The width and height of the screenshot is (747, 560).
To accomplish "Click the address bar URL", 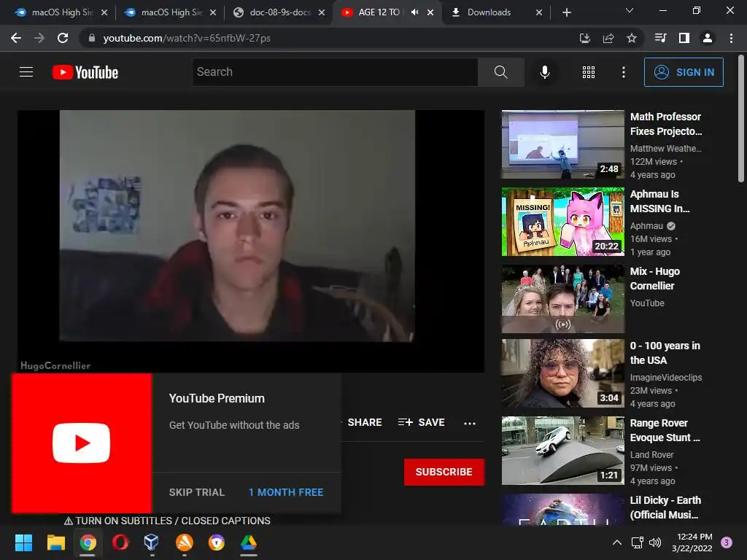I will (x=187, y=38).
